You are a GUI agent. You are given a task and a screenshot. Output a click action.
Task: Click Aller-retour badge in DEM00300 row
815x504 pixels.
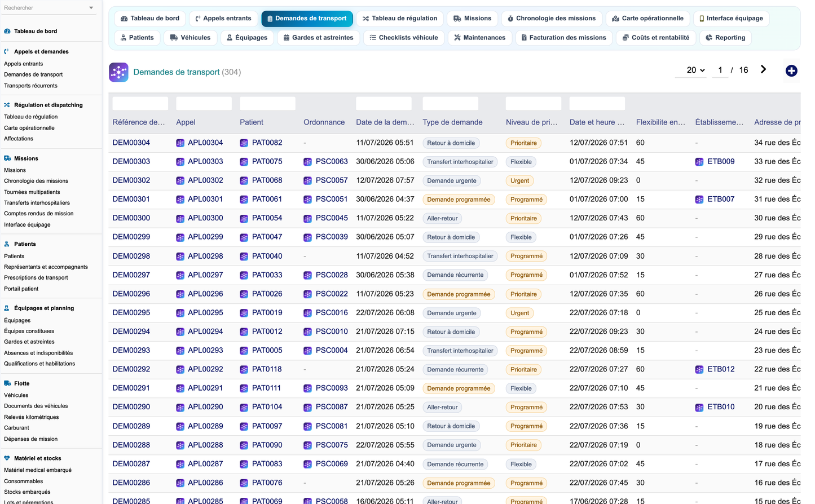tap(442, 219)
